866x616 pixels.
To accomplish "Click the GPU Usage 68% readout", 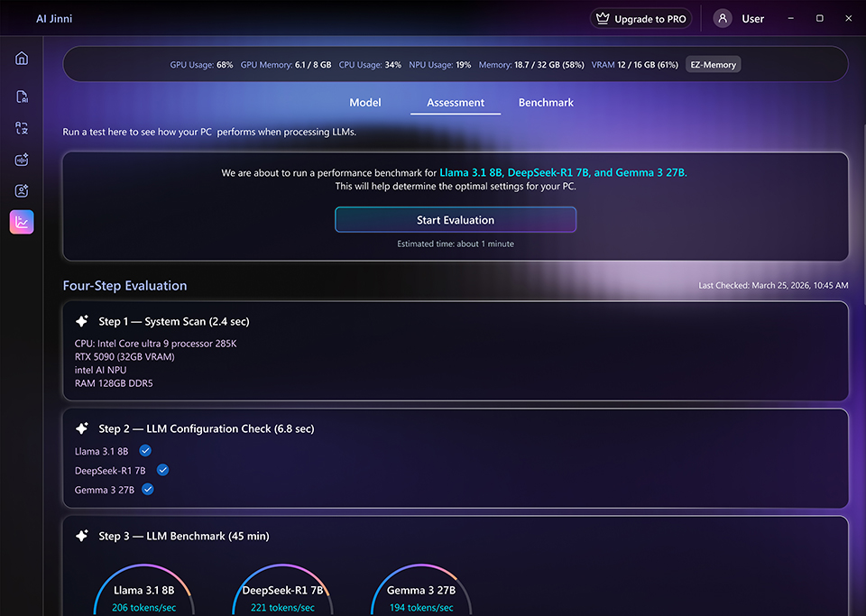I will pyautogui.click(x=201, y=65).
